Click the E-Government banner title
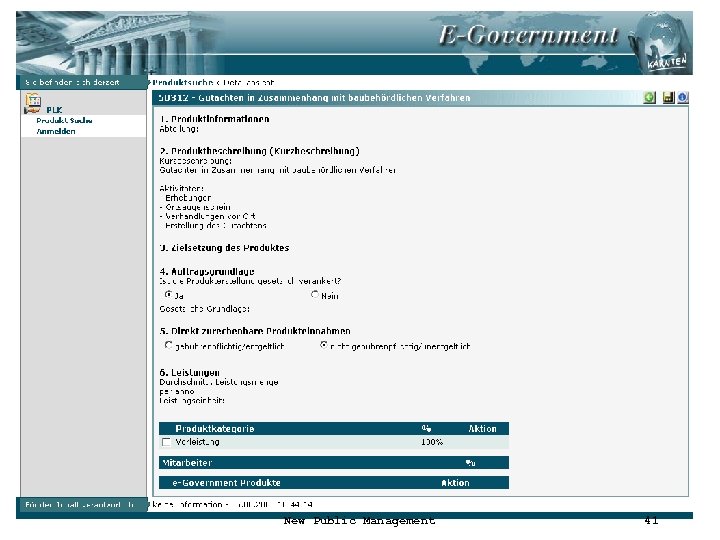 coord(528,35)
